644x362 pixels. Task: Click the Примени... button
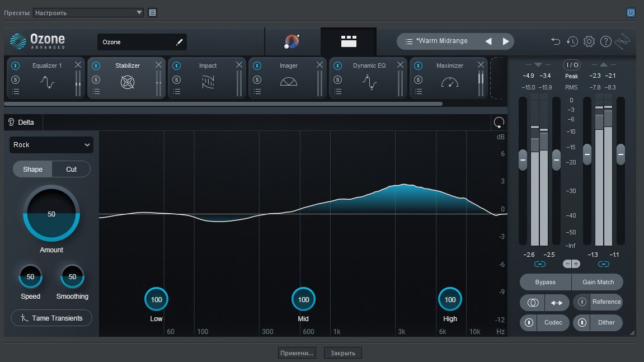[x=297, y=353]
